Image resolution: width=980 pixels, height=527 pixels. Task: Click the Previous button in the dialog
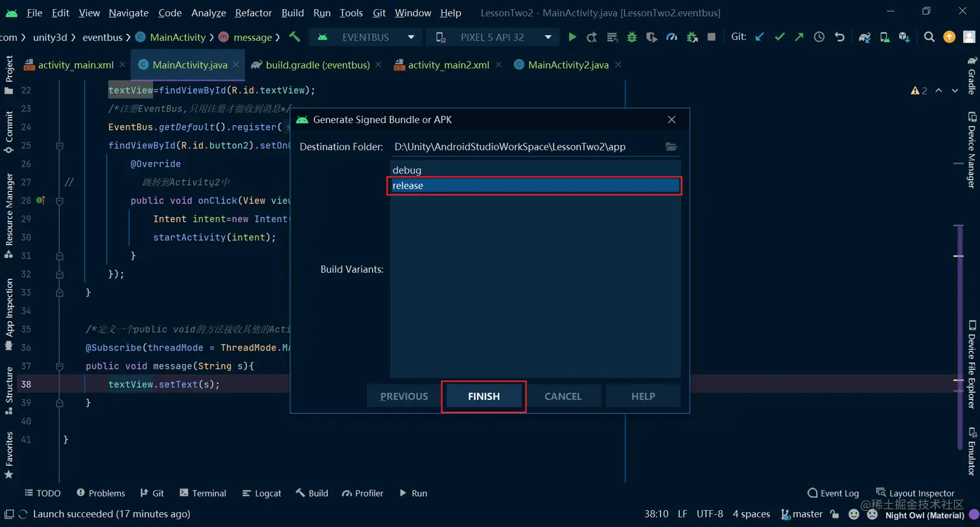click(404, 396)
